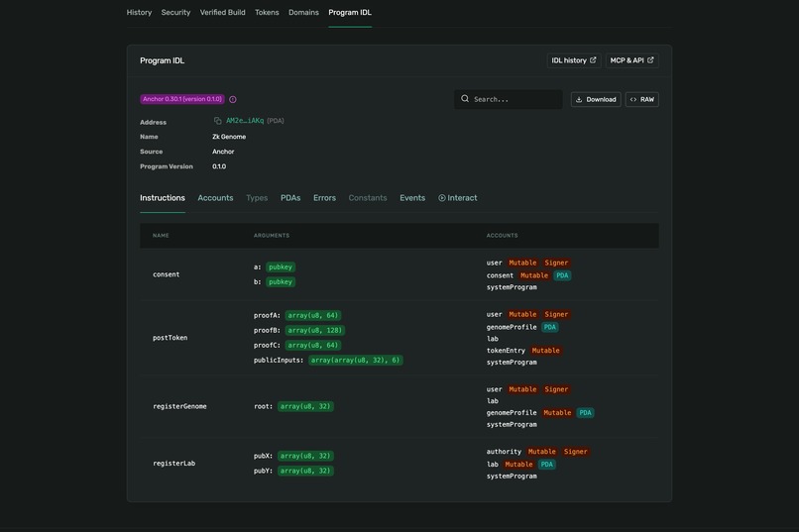This screenshot has width=799, height=532.
Task: Click the PDA tag on consent account
Action: point(562,275)
